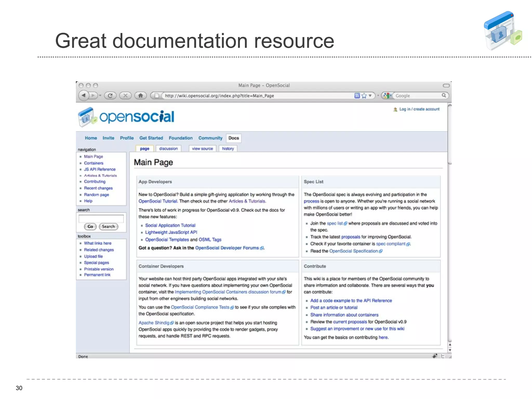The width and height of the screenshot is (532, 399).
Task: Click Permanent link in toolbox
Action: (x=97, y=275)
